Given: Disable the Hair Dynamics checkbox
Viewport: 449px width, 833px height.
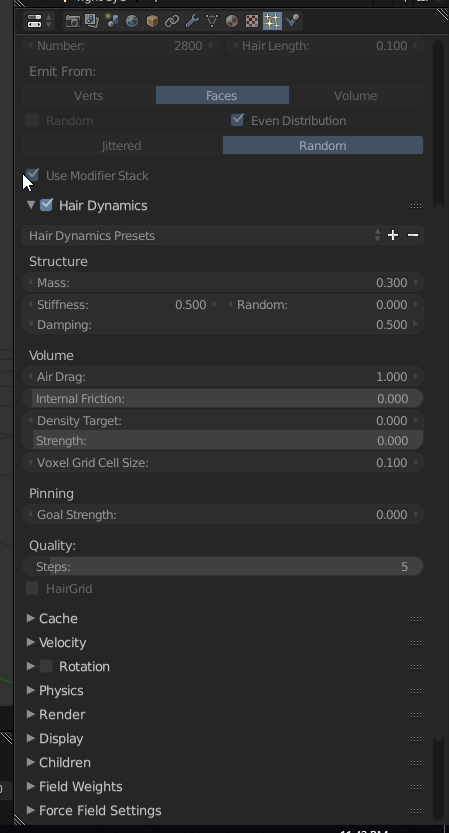Looking at the screenshot, I should pyautogui.click(x=46, y=205).
